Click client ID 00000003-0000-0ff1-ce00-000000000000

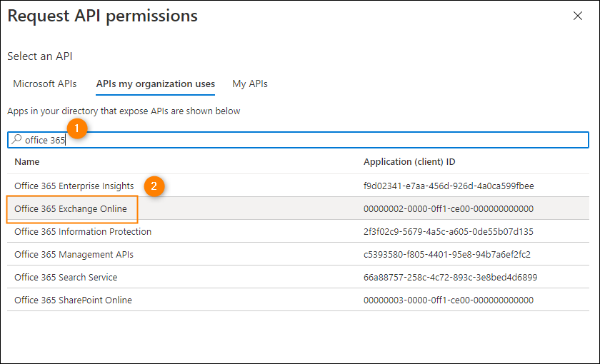click(449, 300)
